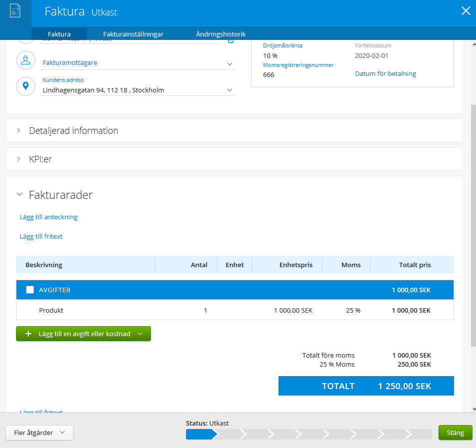Image resolution: width=476 pixels, height=448 pixels.
Task: Open the Kundens adress dropdown
Action: pyautogui.click(x=230, y=90)
